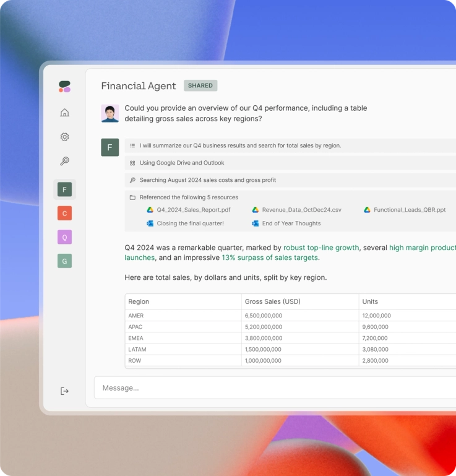Switch to the green G agent
This screenshot has height=476, width=456.
click(x=64, y=261)
